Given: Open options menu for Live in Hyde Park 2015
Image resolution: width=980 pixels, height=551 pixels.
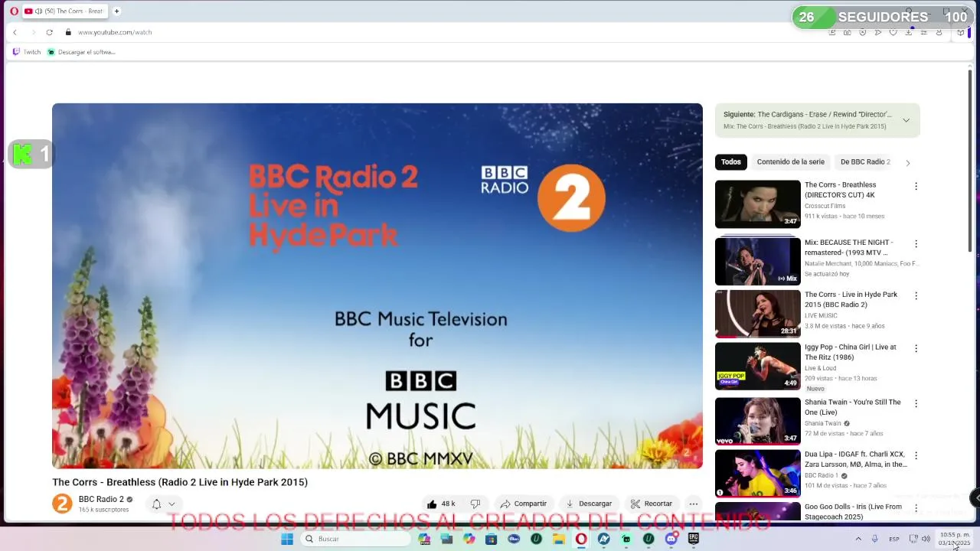Looking at the screenshot, I should click(x=916, y=295).
